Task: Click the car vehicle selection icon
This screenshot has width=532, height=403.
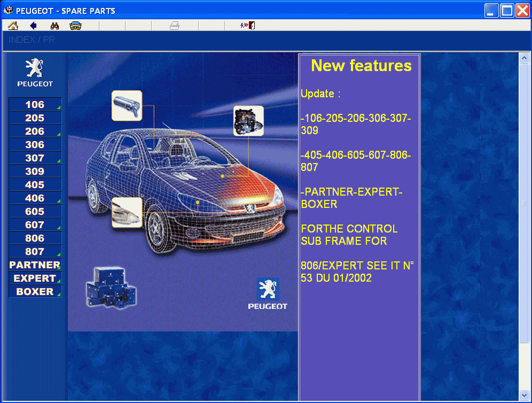Action: pos(75,26)
